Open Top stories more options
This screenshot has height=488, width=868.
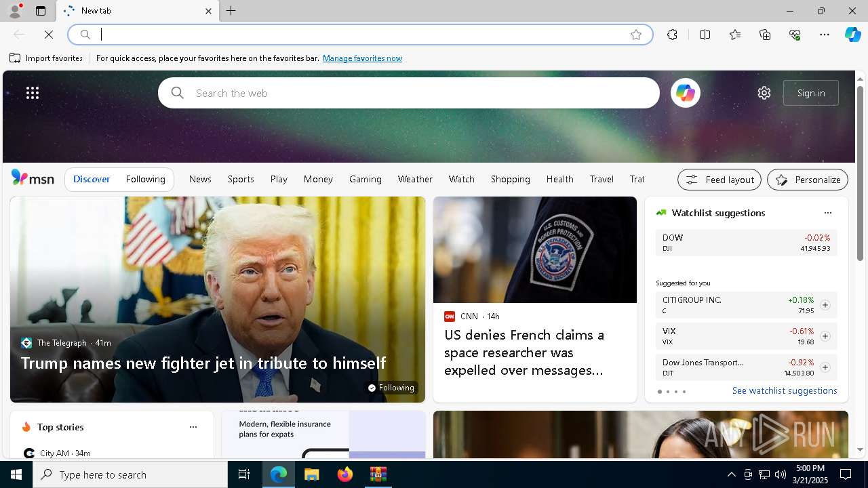193,427
